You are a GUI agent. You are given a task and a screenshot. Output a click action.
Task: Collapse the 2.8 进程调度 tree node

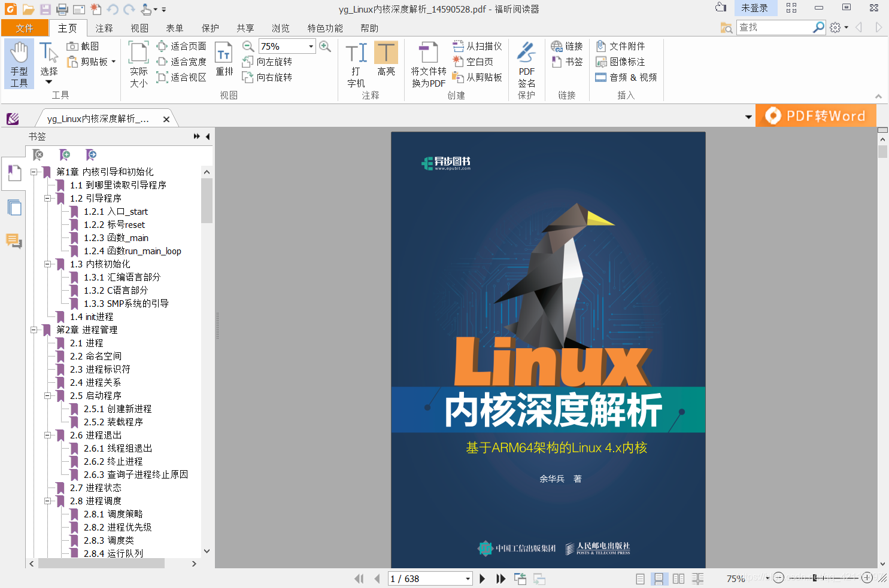[48, 501]
